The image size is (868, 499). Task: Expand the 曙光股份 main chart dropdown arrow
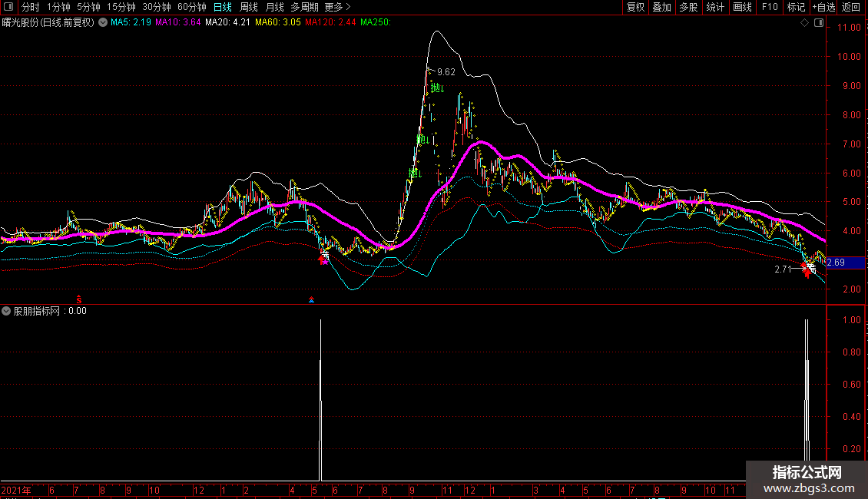click(x=103, y=23)
